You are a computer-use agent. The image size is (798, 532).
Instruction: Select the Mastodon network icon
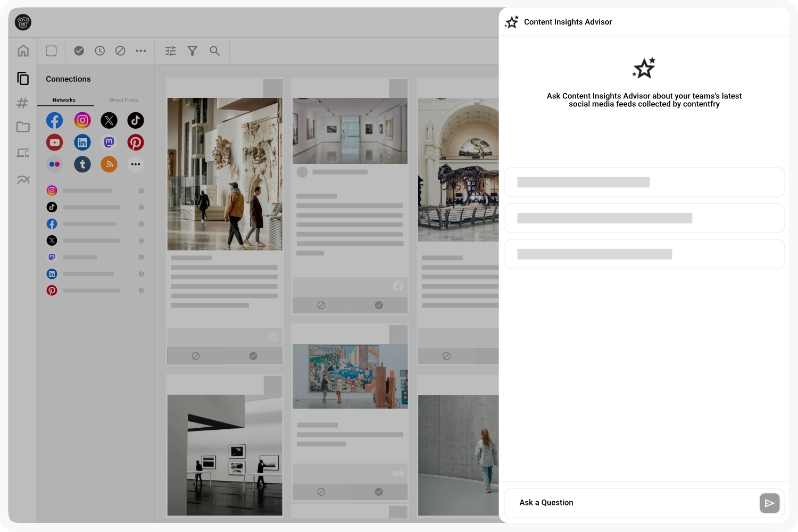(109, 143)
